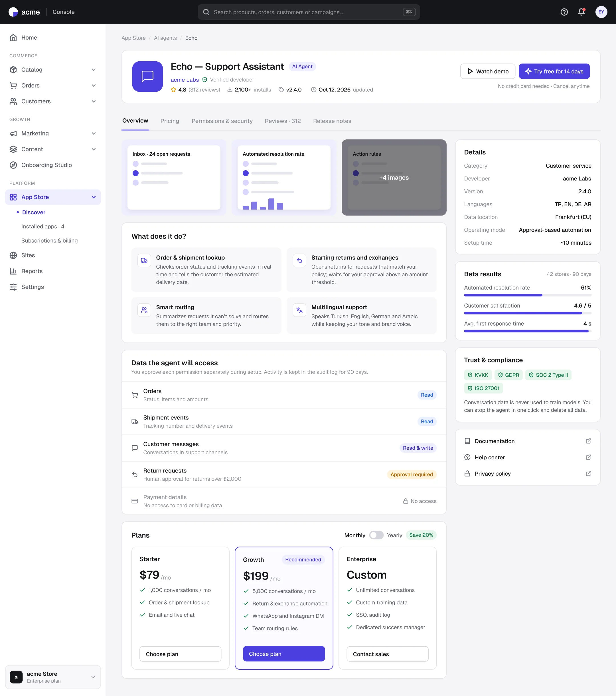Expand the Orders menu chevron
616x696 pixels.
[94, 86]
